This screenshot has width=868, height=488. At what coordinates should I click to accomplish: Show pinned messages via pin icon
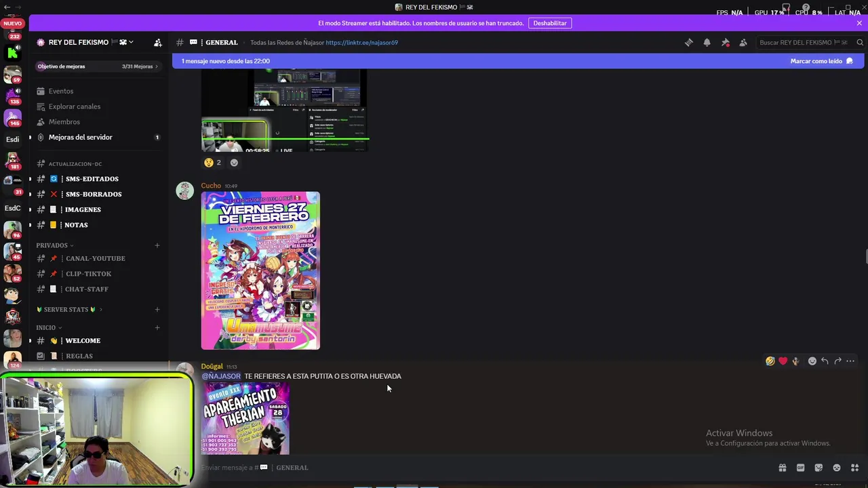click(x=725, y=42)
